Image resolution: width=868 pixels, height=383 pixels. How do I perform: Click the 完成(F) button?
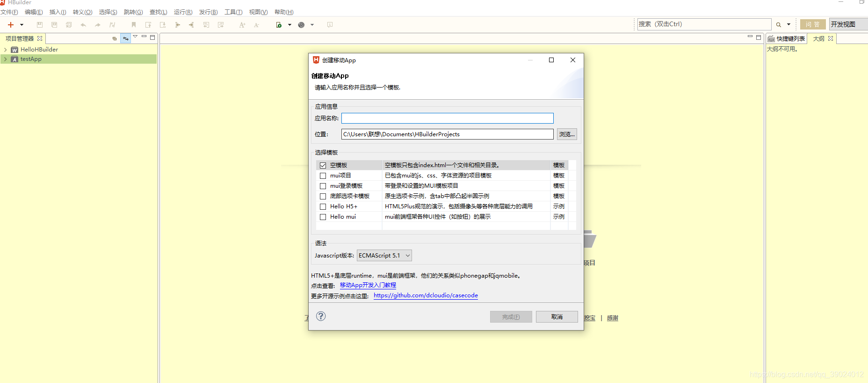coord(511,317)
